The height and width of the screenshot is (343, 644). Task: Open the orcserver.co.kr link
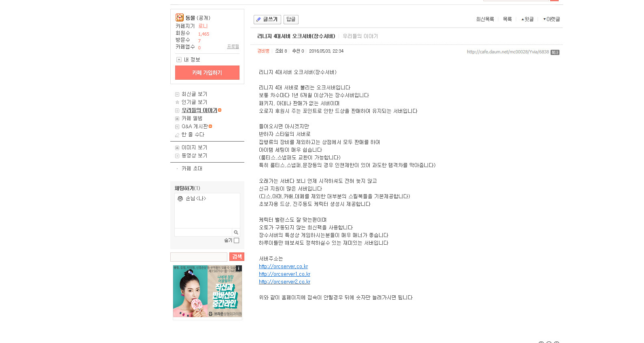coord(283,267)
